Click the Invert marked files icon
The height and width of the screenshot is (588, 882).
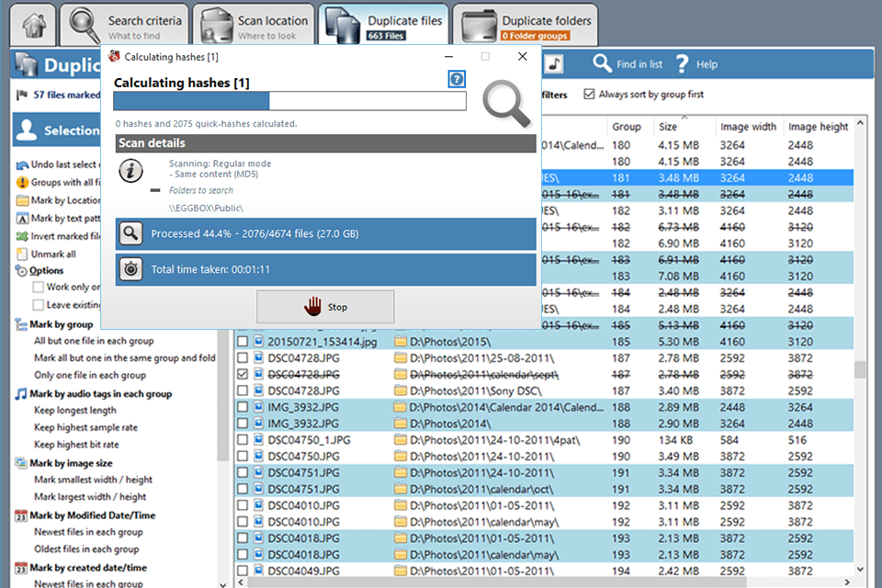point(22,236)
